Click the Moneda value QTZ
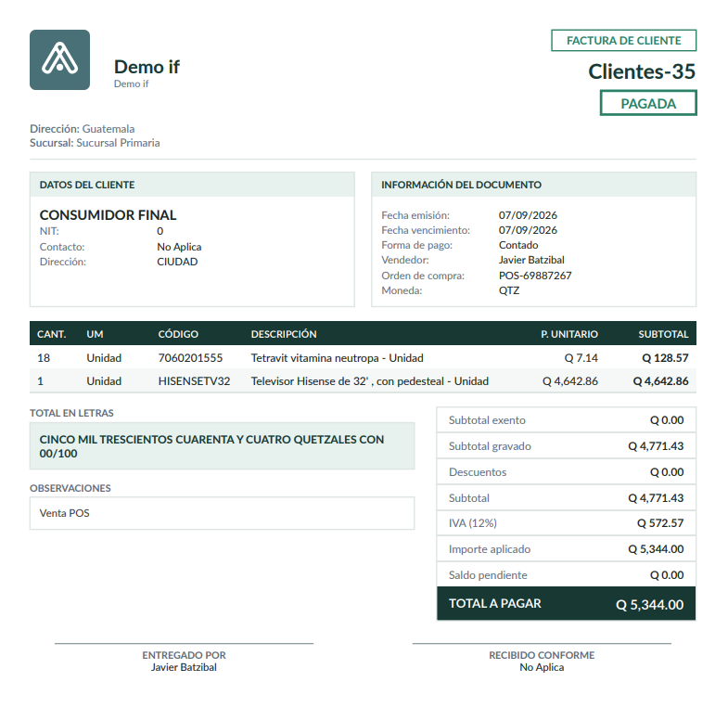Viewport: 728px width, 720px height. tap(509, 290)
